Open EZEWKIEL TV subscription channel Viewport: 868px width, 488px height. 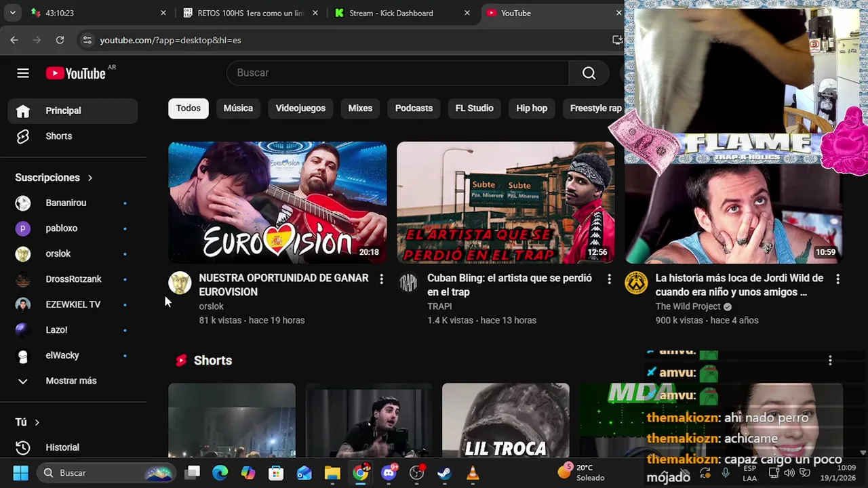(x=73, y=304)
